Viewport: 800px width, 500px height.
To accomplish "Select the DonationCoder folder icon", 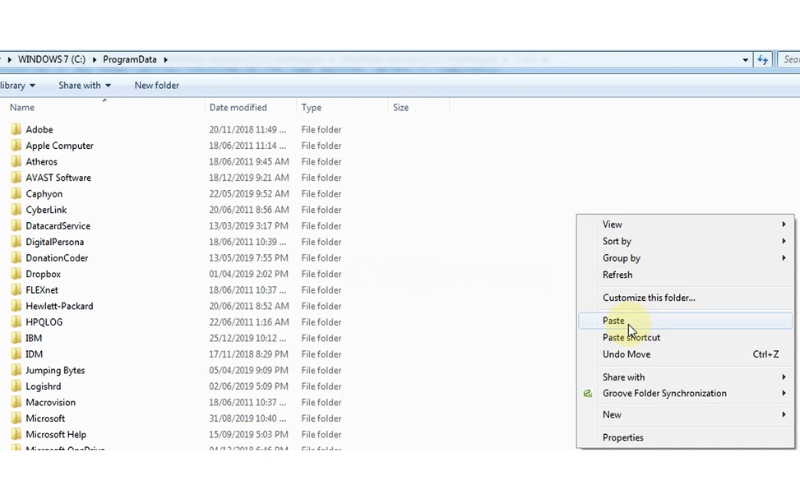I will click(16, 258).
